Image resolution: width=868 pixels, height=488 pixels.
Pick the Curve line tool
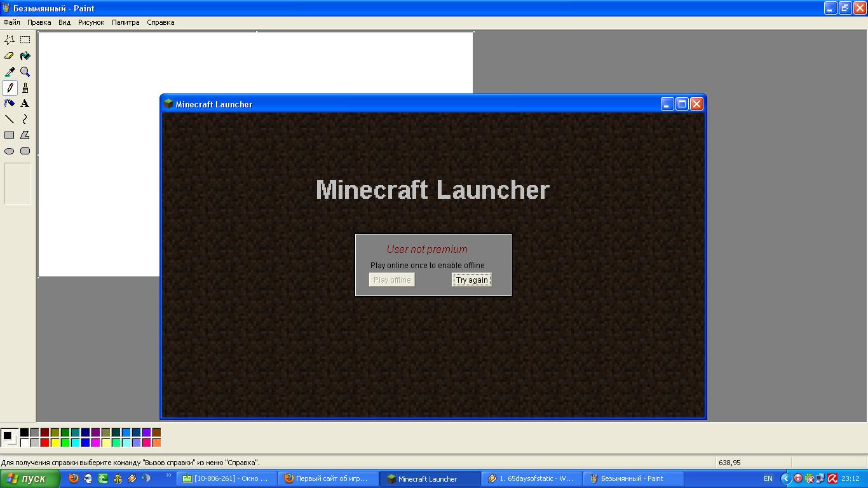[25, 119]
